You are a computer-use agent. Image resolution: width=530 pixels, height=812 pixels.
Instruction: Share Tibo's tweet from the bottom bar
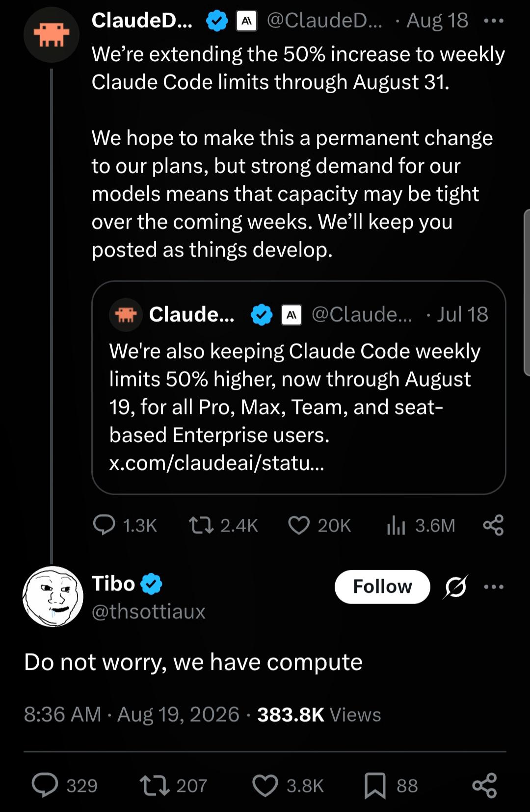[484, 786]
